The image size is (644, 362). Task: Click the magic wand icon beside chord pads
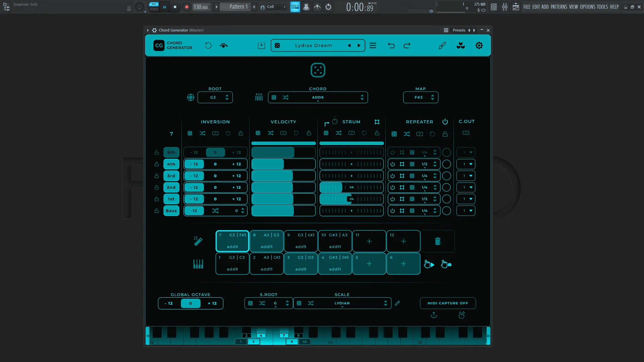click(x=198, y=241)
